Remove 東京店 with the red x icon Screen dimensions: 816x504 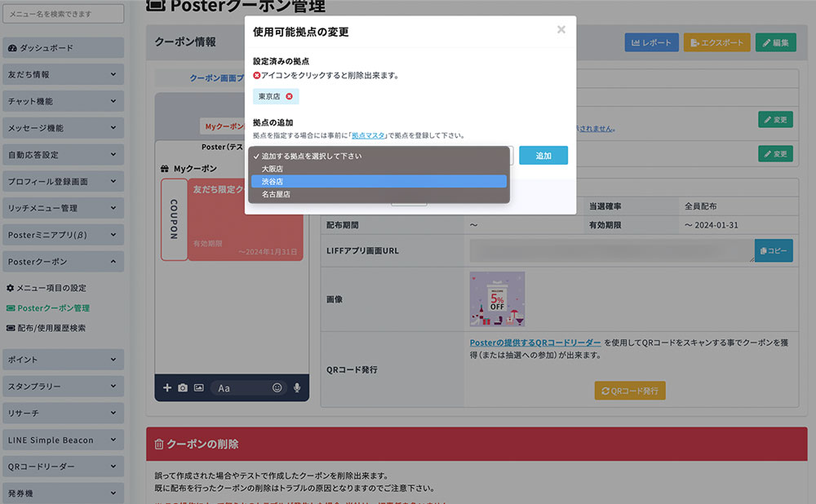point(289,96)
